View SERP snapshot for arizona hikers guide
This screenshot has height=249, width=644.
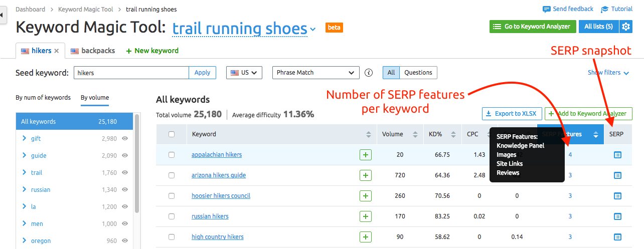click(x=617, y=175)
